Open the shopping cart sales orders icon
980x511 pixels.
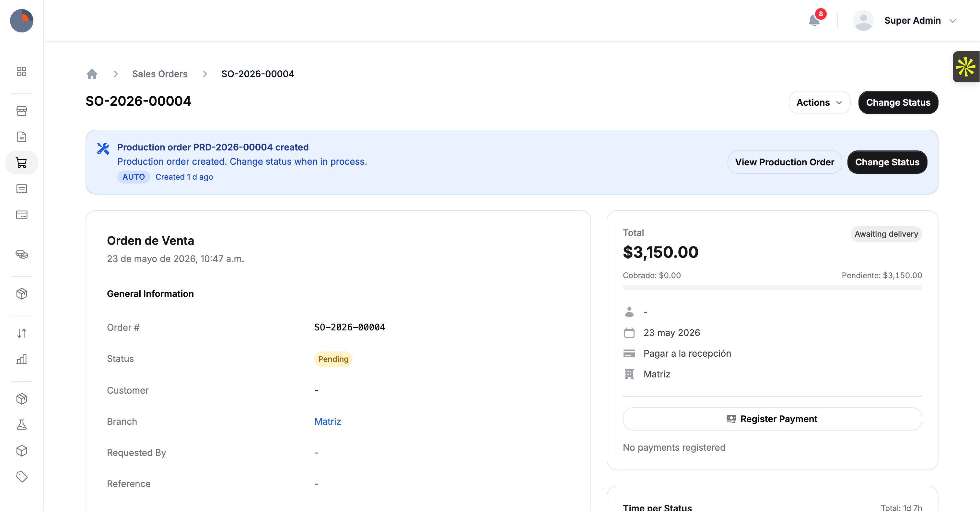point(22,163)
